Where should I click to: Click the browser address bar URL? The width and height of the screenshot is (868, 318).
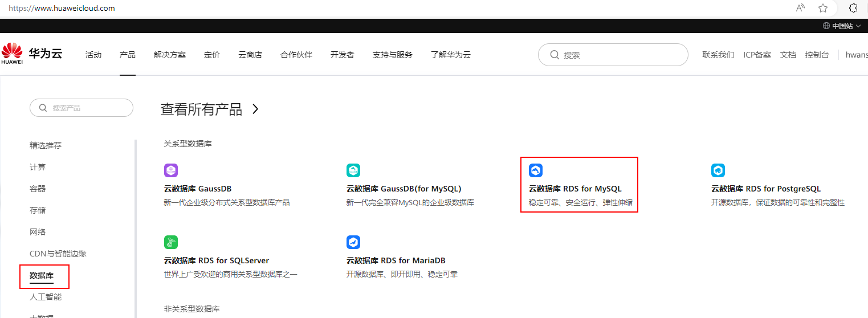click(62, 8)
